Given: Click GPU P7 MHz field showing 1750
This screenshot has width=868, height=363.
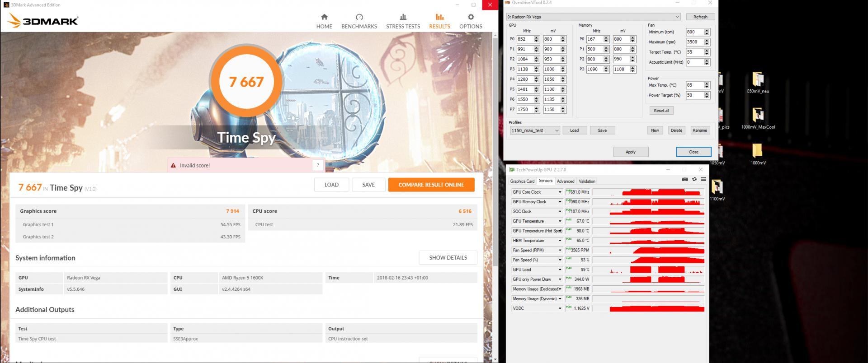Looking at the screenshot, I should [525, 109].
